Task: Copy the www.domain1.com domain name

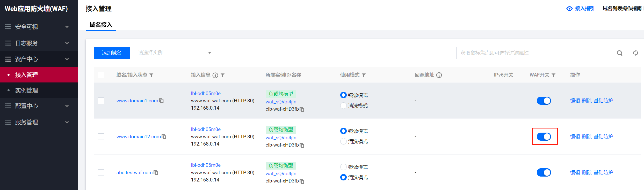Action: pyautogui.click(x=161, y=101)
